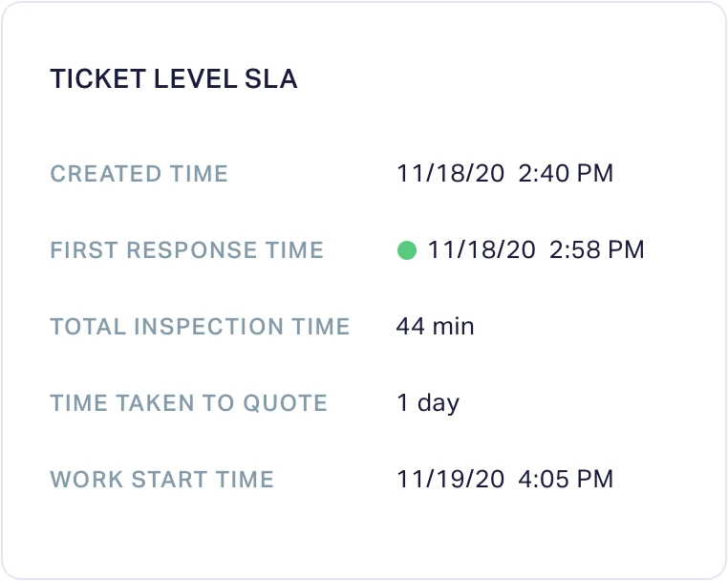The height and width of the screenshot is (581, 728).
Task: Click the created date 11/18/20
Action: [x=450, y=174]
